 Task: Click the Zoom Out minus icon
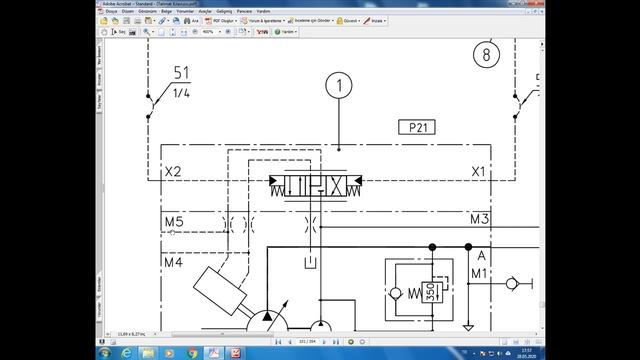(x=195, y=32)
